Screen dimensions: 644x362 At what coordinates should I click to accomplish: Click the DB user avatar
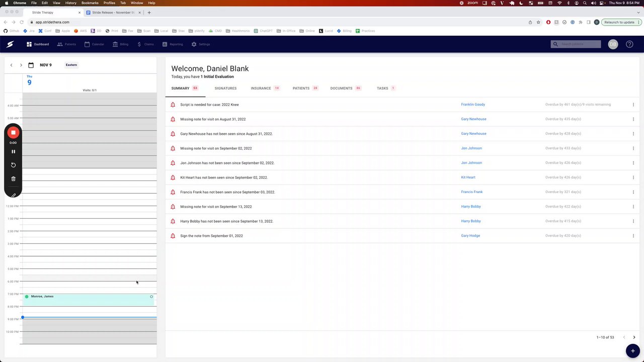(x=613, y=44)
